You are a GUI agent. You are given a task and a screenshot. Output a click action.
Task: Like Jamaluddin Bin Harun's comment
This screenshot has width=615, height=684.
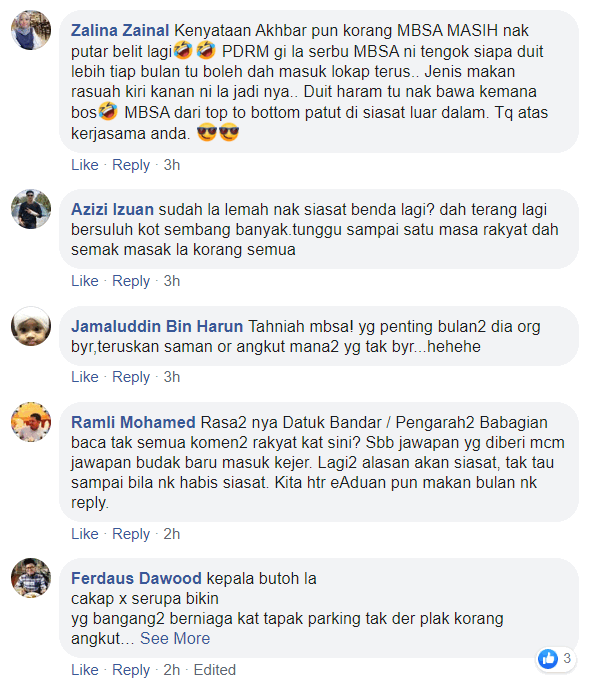[x=85, y=377]
